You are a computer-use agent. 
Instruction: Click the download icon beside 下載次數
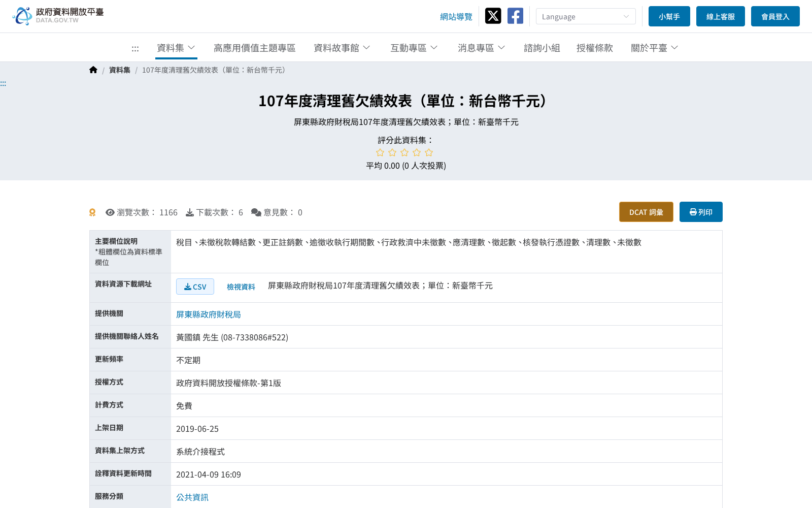point(190,212)
